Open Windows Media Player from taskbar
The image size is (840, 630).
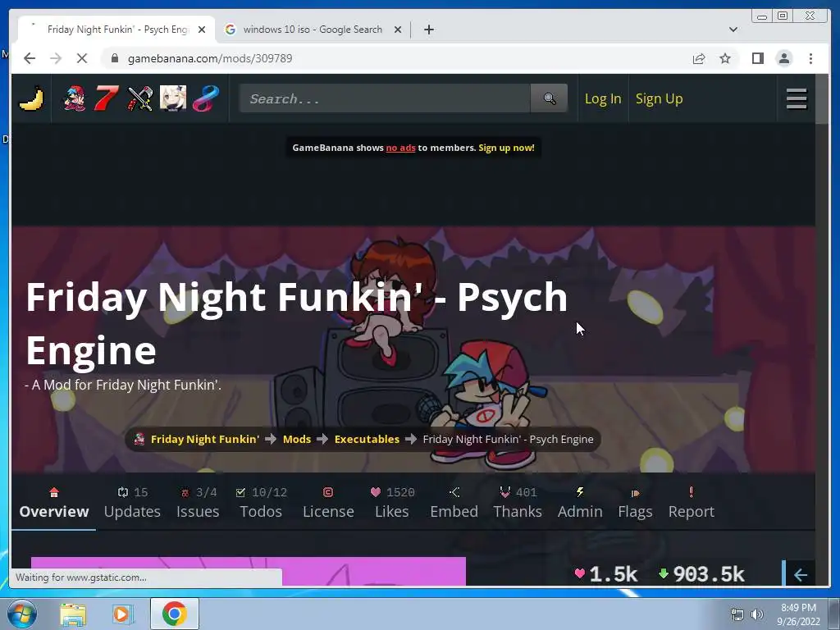point(121,614)
